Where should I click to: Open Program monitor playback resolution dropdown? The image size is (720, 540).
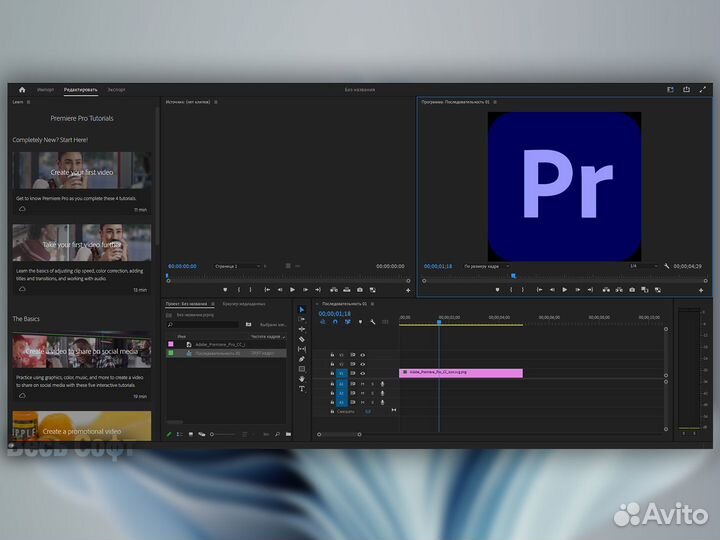[x=643, y=266]
